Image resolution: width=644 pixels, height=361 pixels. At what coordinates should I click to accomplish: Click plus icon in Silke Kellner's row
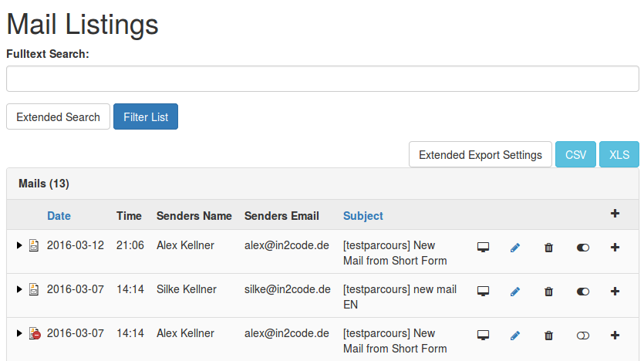[x=615, y=292]
